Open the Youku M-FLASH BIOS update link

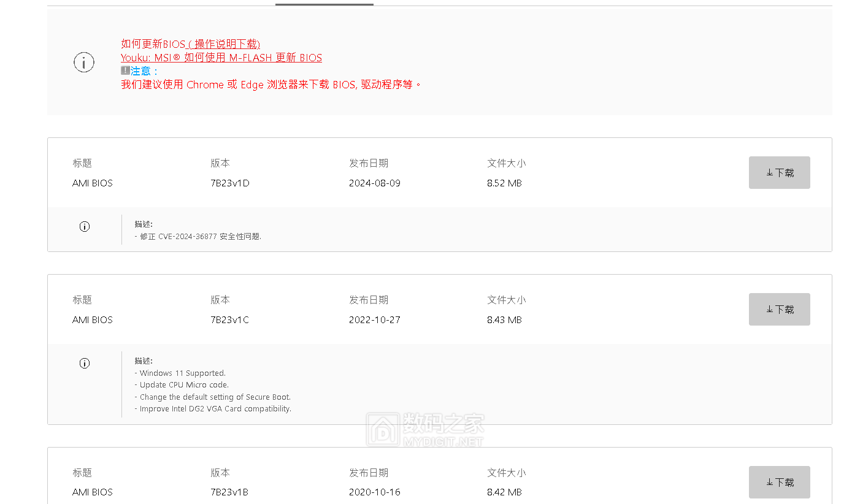click(x=221, y=58)
